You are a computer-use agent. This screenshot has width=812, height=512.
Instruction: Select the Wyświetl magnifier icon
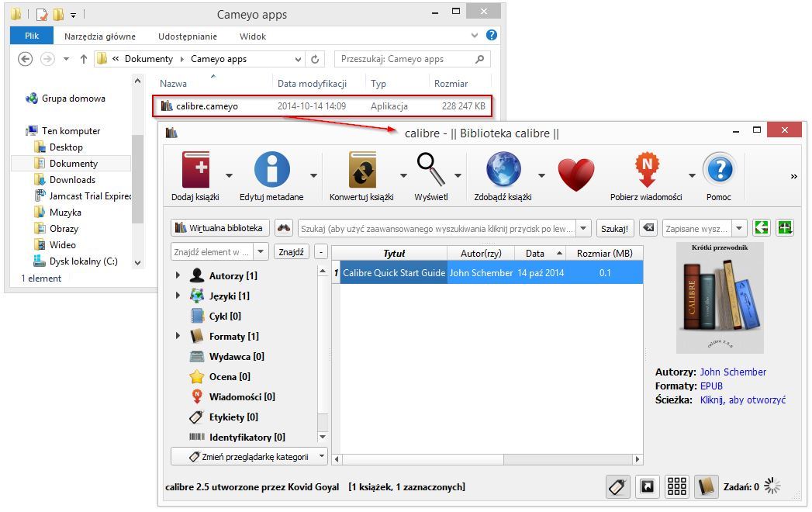(x=431, y=169)
